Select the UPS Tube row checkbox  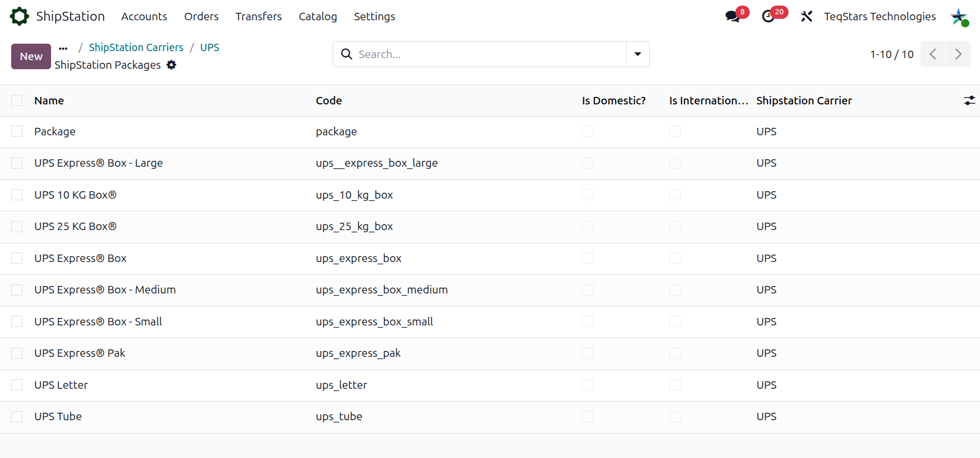pyautogui.click(x=17, y=416)
